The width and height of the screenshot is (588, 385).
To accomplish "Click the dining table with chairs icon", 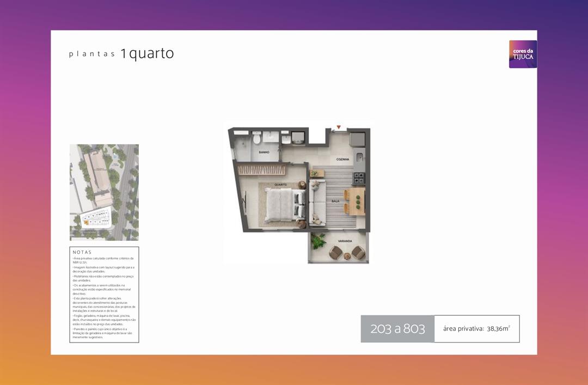I will [x=356, y=201].
